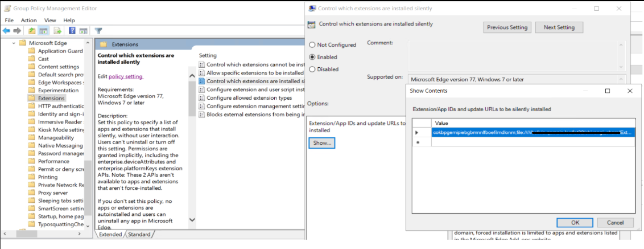Click icon beside 'Configure extension management settin'
This screenshot has height=249, width=644.
[x=201, y=106]
